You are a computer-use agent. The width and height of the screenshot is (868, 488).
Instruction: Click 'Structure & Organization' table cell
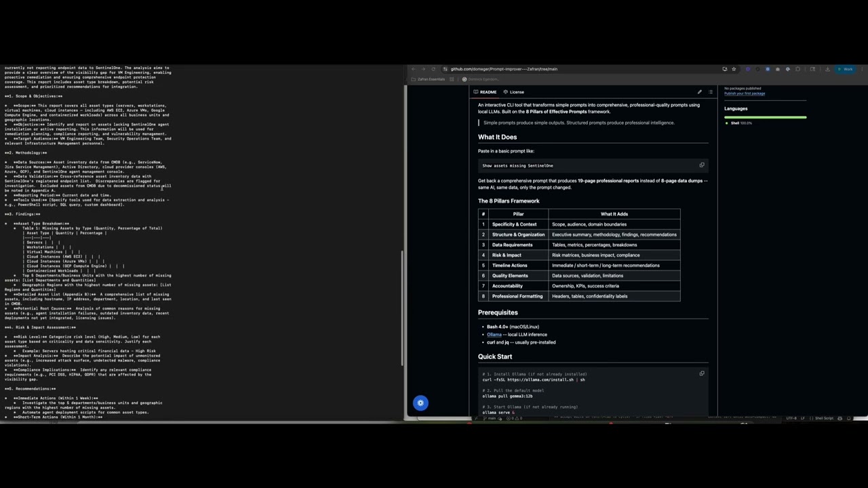[518, 235]
